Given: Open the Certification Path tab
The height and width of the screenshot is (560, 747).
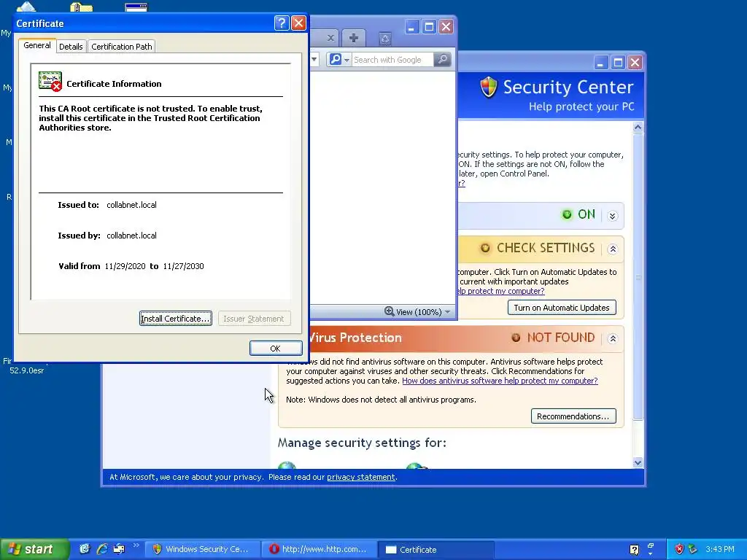Looking at the screenshot, I should [122, 47].
